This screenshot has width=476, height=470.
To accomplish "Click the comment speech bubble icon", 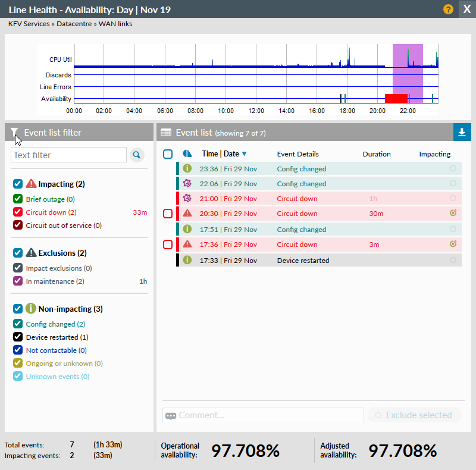I will coord(171,415).
